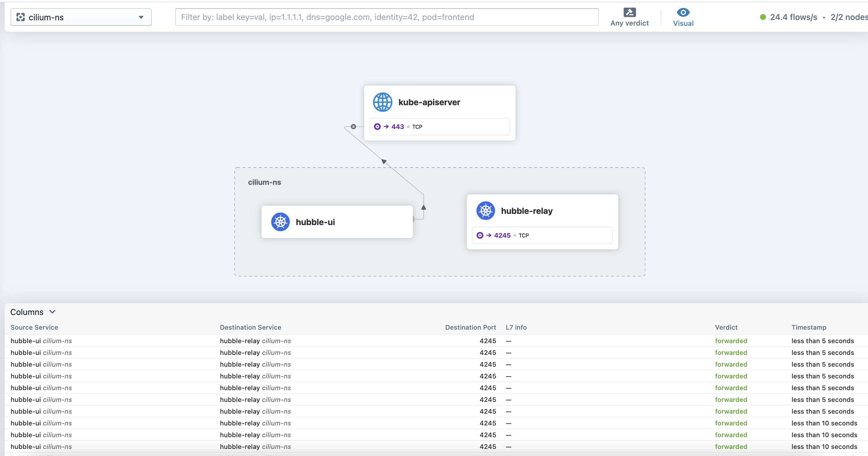
Task: Expand the Columns dropdown chevron
Action: point(52,312)
